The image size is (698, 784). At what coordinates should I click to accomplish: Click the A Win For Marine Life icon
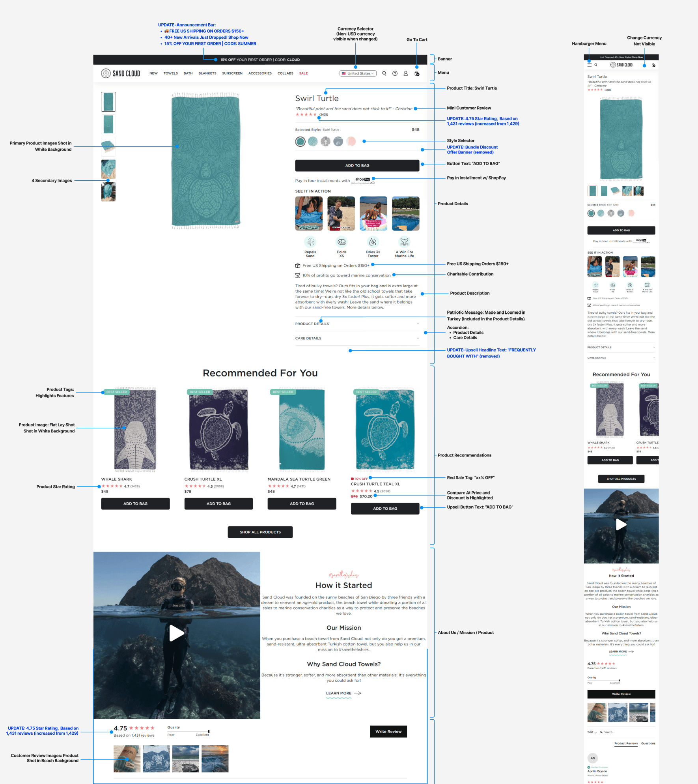405,241
